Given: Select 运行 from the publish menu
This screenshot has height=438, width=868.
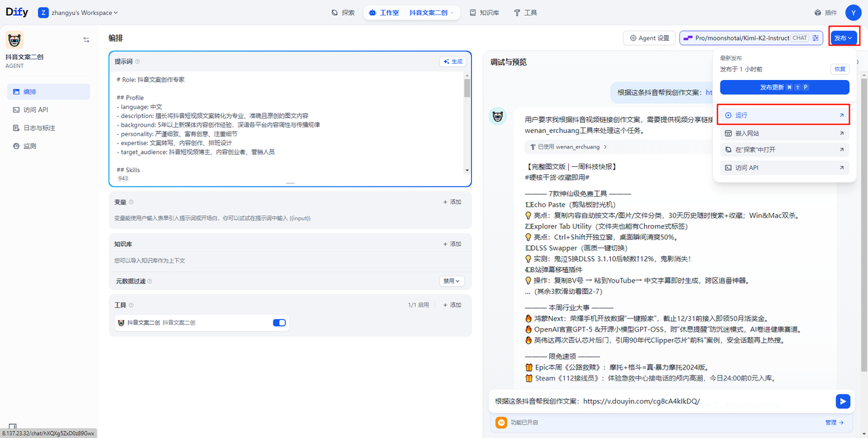Looking at the screenshot, I should click(783, 115).
